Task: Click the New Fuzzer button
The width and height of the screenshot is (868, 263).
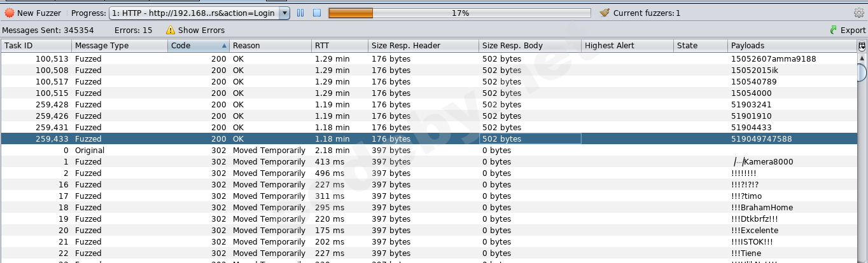Action: point(33,13)
